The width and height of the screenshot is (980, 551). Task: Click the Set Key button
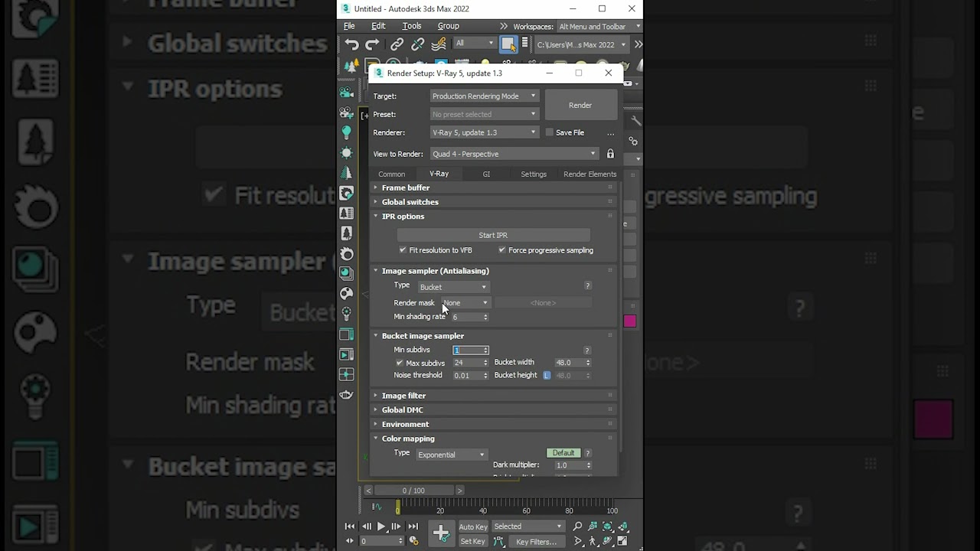click(x=473, y=541)
